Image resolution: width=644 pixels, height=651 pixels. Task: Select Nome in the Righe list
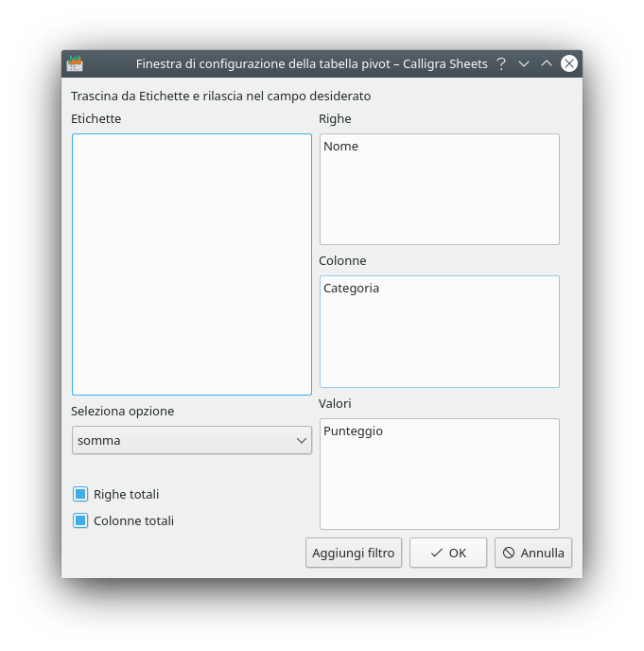coord(341,147)
